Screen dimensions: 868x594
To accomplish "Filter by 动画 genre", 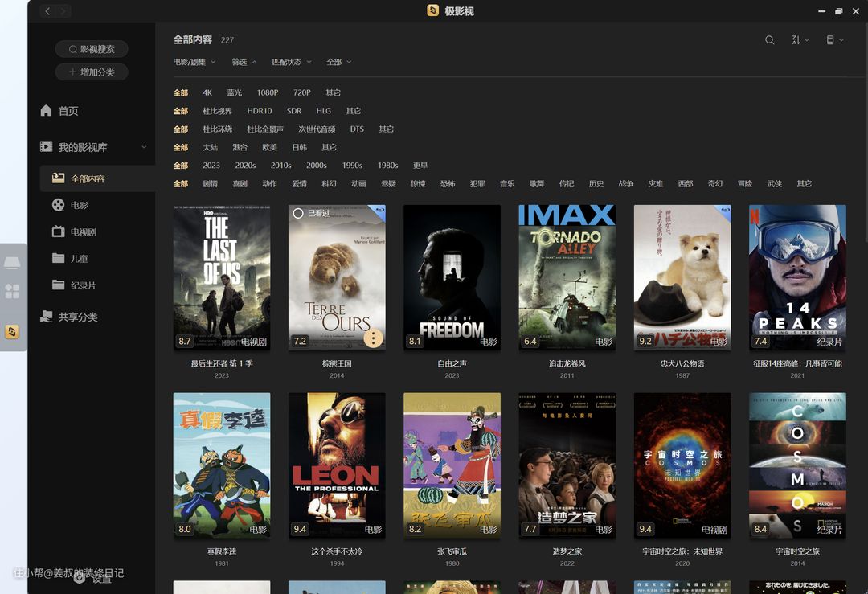I will [x=358, y=184].
